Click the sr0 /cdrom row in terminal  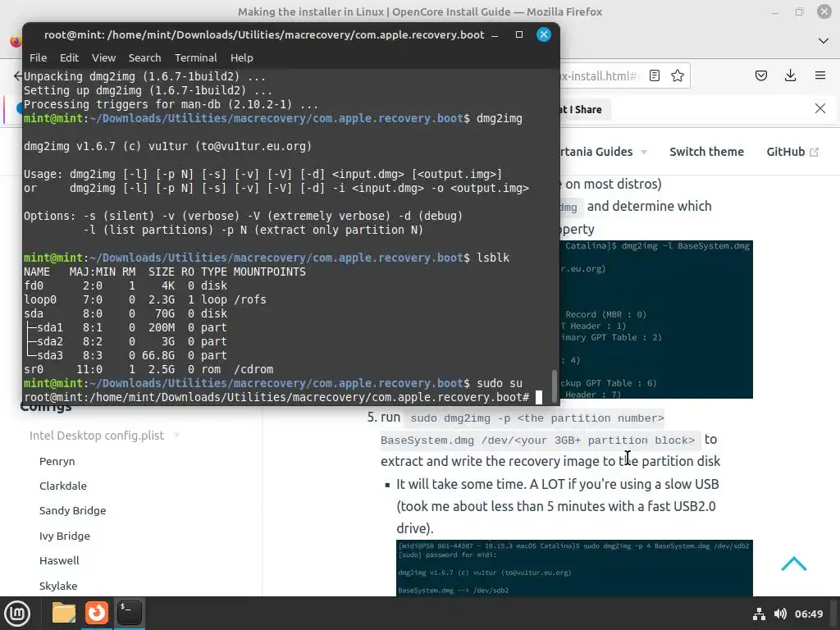148,369
